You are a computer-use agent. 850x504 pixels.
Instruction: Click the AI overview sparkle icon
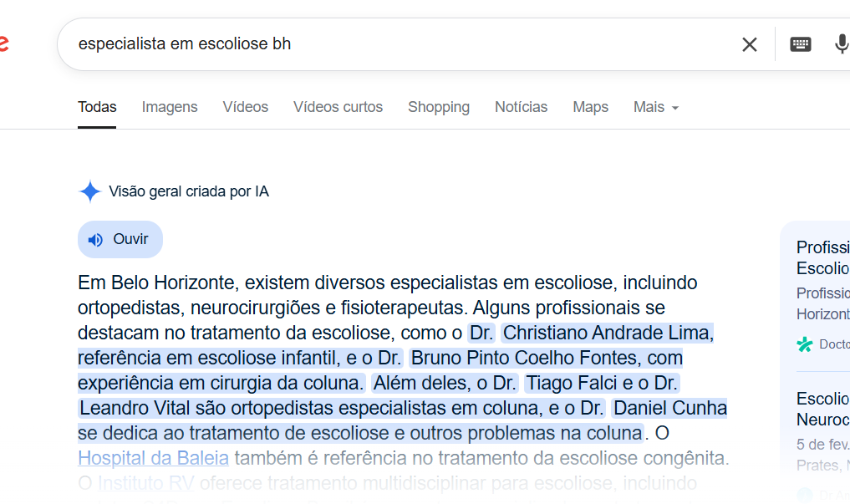[90, 191]
